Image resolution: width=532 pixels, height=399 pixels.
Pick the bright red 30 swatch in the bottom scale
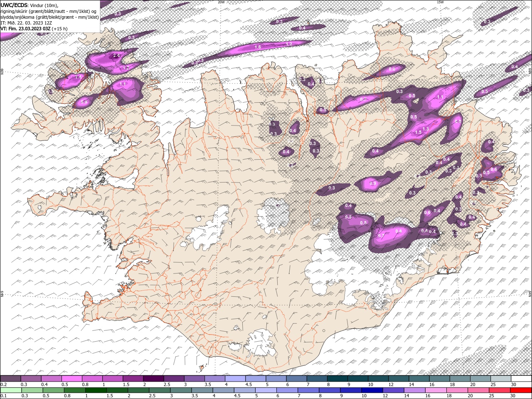click(x=521, y=390)
